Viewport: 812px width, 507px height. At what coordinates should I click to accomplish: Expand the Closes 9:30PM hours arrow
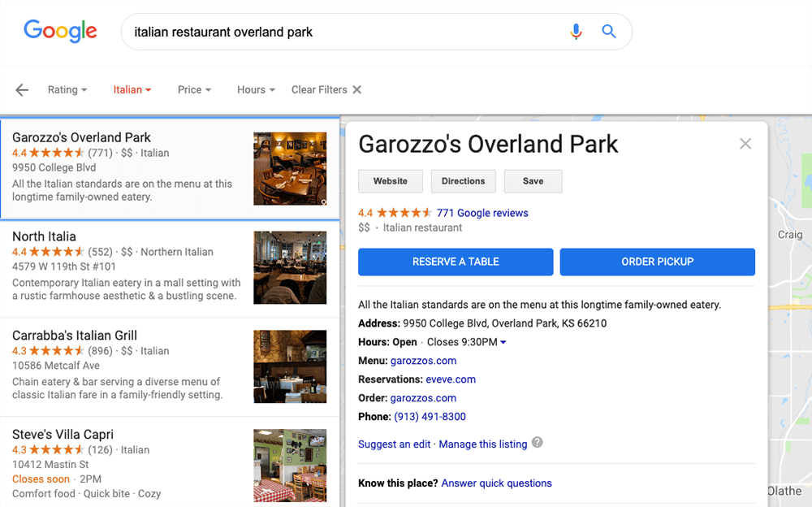503,342
